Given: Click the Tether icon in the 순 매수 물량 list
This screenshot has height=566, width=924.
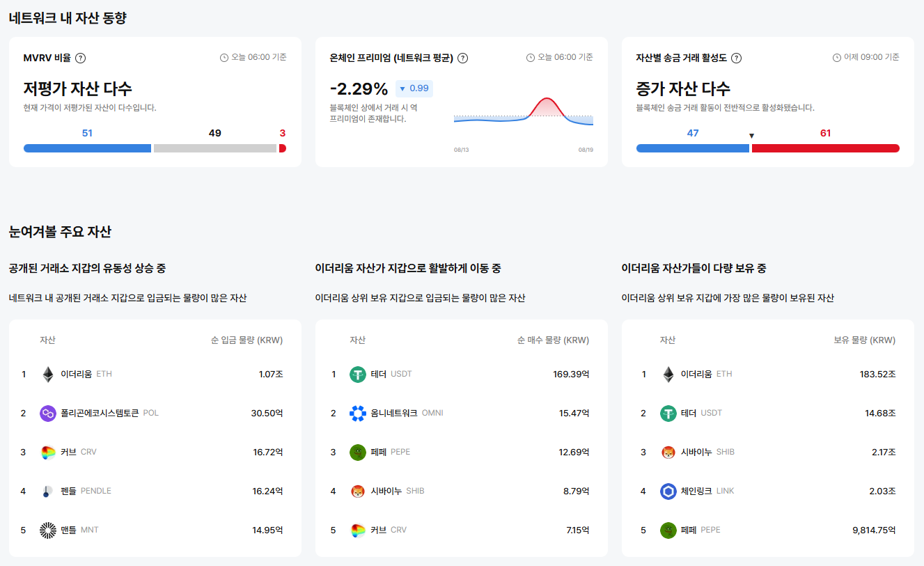Looking at the screenshot, I should click(358, 375).
